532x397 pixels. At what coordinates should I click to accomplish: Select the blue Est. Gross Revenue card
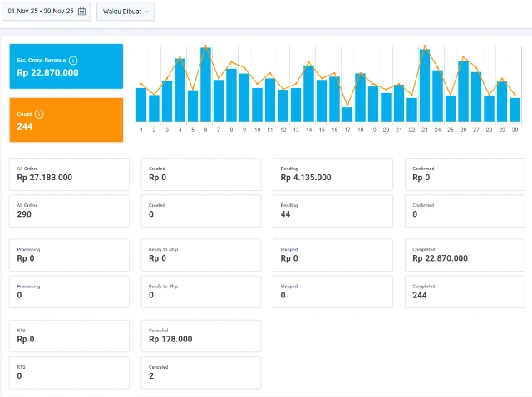[x=66, y=66]
